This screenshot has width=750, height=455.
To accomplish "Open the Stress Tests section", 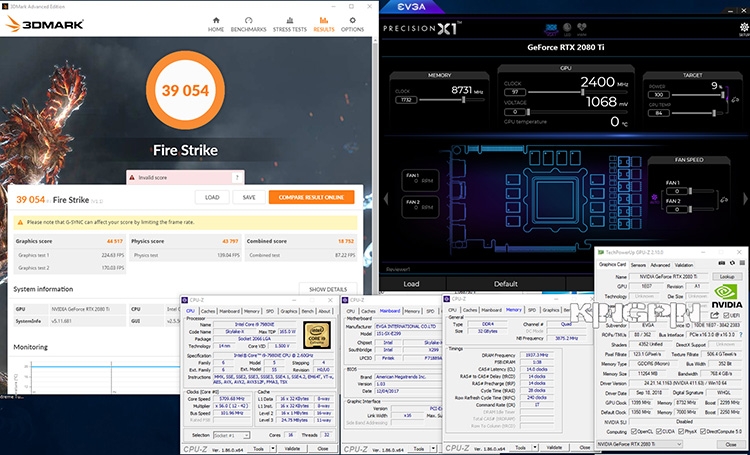I will [290, 23].
